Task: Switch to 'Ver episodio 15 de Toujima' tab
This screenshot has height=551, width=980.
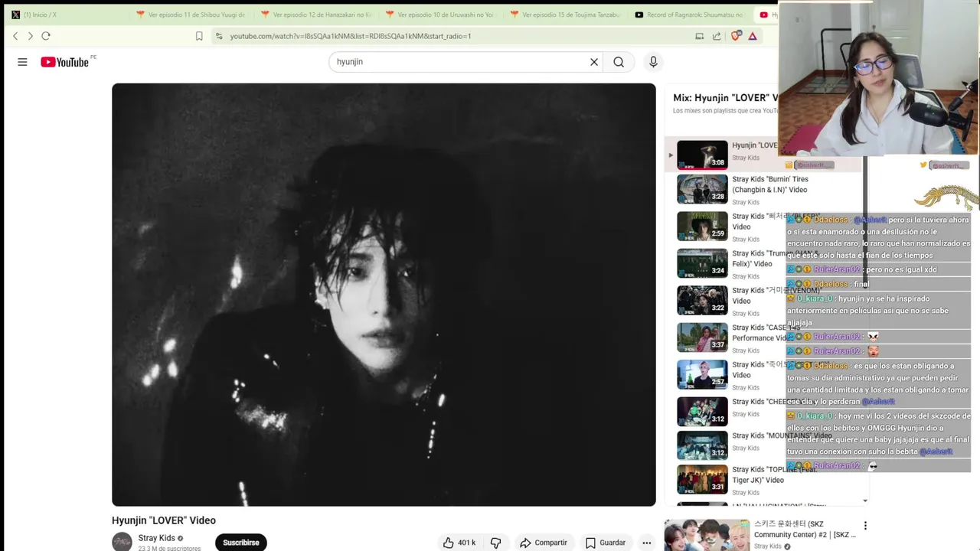Action: point(565,15)
